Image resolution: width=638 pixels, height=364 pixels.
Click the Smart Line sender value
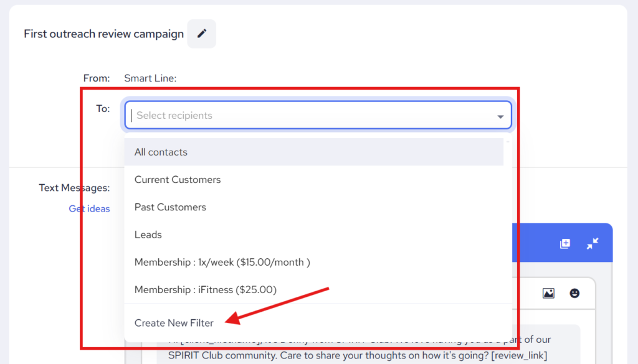click(150, 78)
